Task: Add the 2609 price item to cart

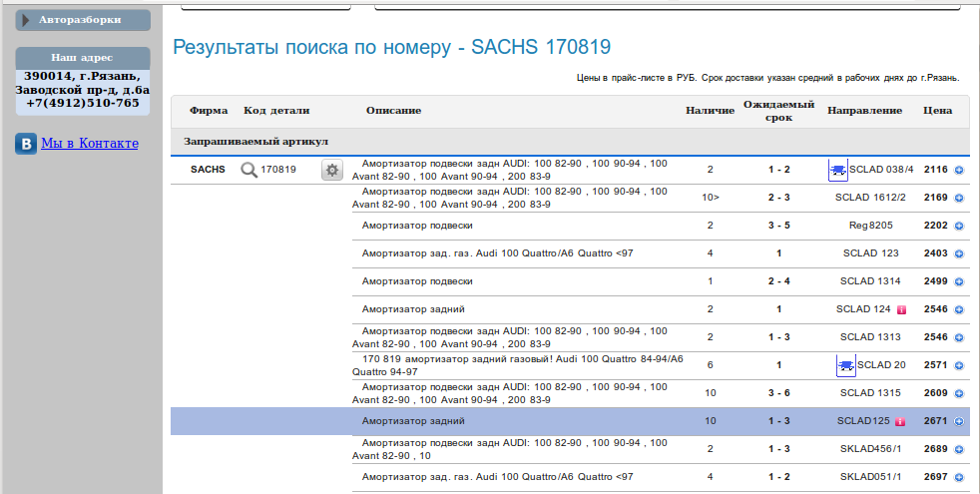Action: point(959,393)
